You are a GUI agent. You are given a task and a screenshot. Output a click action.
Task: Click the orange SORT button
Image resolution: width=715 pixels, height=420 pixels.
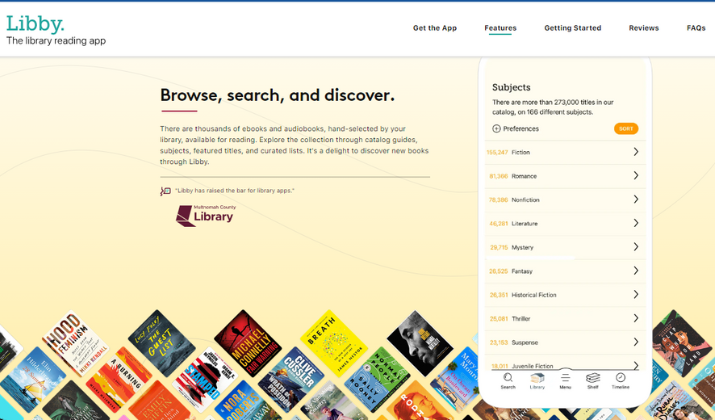tap(626, 129)
